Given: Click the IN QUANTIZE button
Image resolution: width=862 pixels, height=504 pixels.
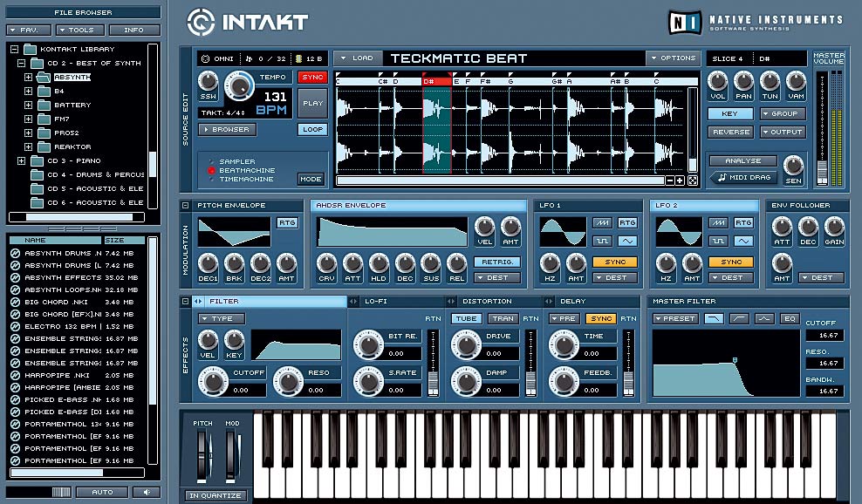Looking at the screenshot, I should point(215,495).
